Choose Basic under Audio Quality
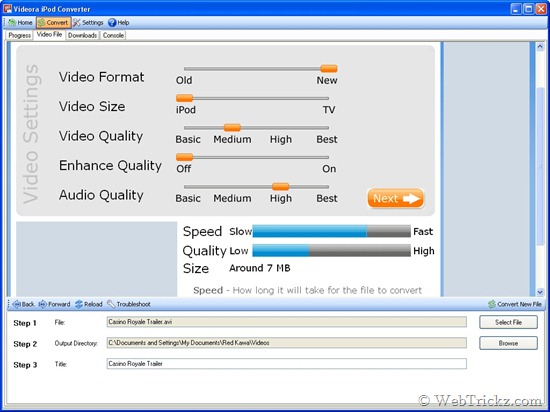This screenshot has height=412, width=550. tap(188, 198)
